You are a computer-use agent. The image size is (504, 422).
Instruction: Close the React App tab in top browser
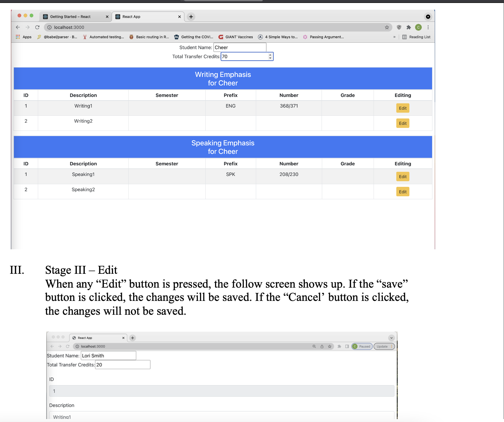179,17
